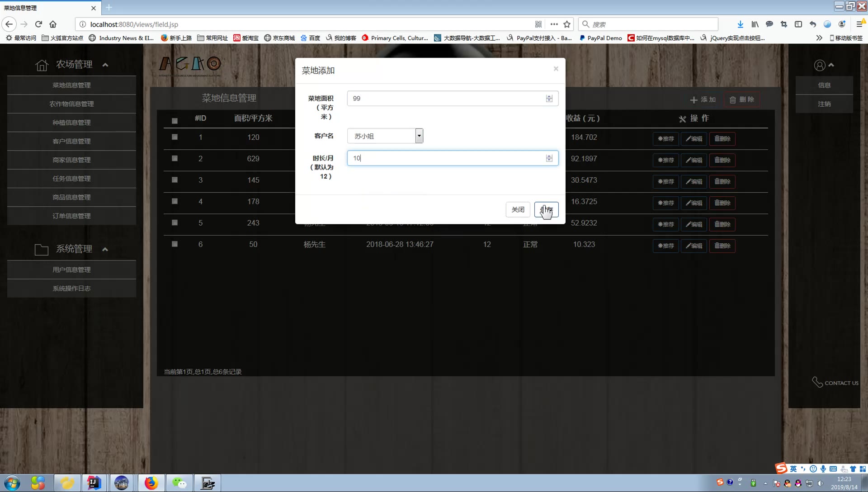Screen dimensions: 868x492
Task: Click the Firefox bookmark star icon
Action: tap(567, 24)
